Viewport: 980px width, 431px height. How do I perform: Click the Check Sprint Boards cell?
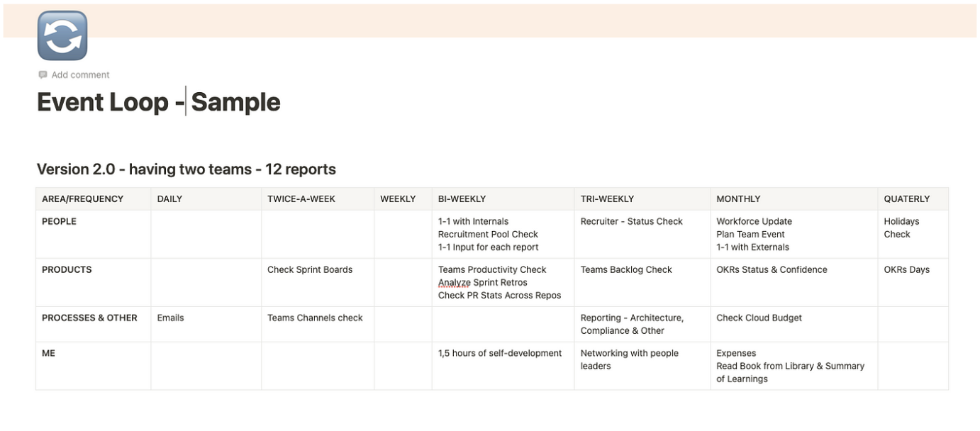310,270
